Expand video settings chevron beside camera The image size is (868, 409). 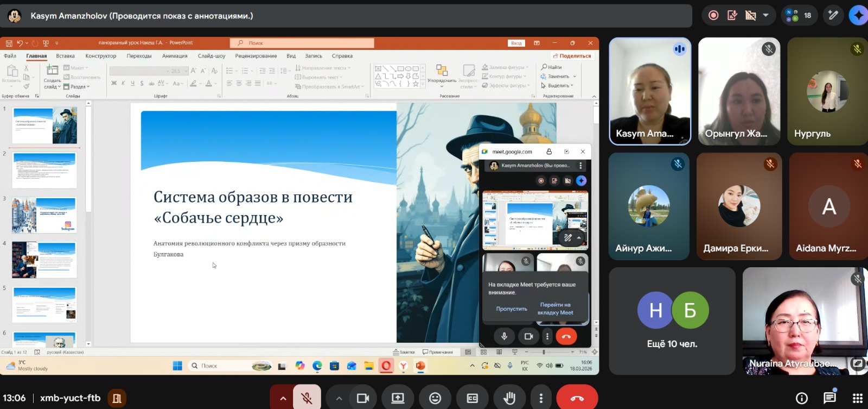pyautogui.click(x=339, y=399)
